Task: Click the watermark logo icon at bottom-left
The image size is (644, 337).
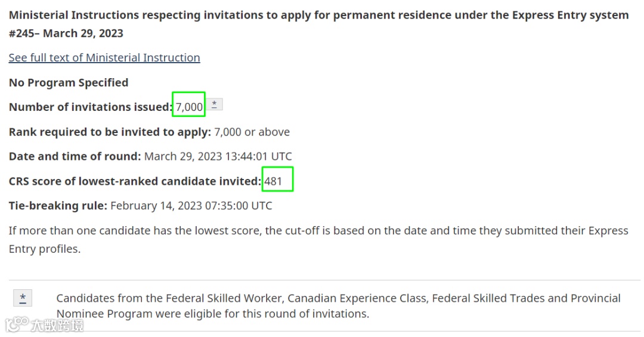Action: click(17, 324)
